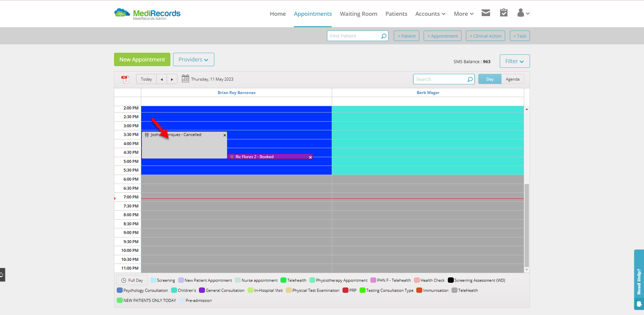Click the 6:00 PM time label
This screenshot has width=644, height=315.
(x=131, y=179)
